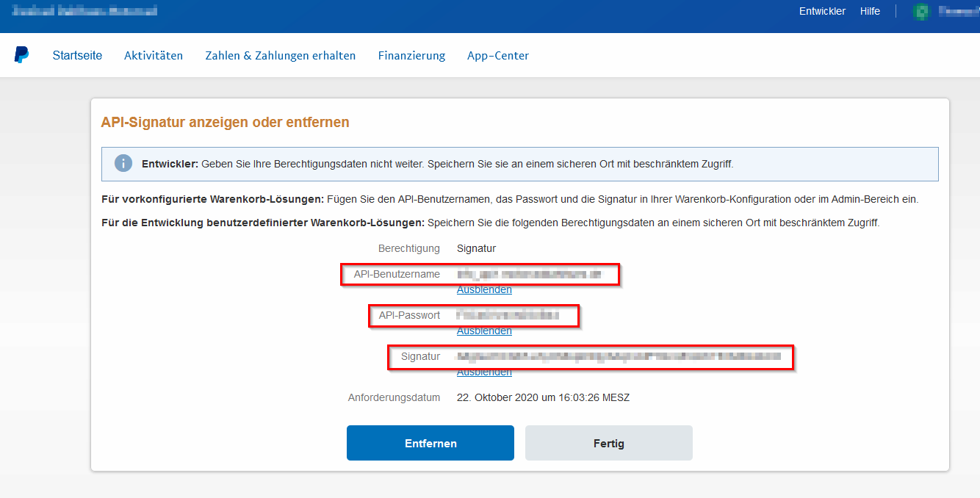The image size is (980, 498).
Task: Click the Fertig button
Action: [x=609, y=443]
